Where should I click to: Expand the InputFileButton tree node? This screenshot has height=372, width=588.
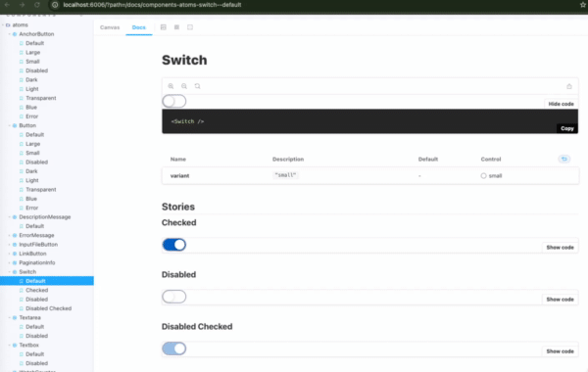coord(10,245)
